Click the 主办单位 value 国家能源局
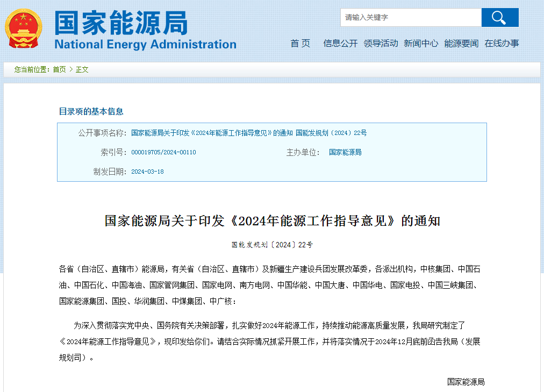The height and width of the screenshot is (392, 544). [345, 152]
